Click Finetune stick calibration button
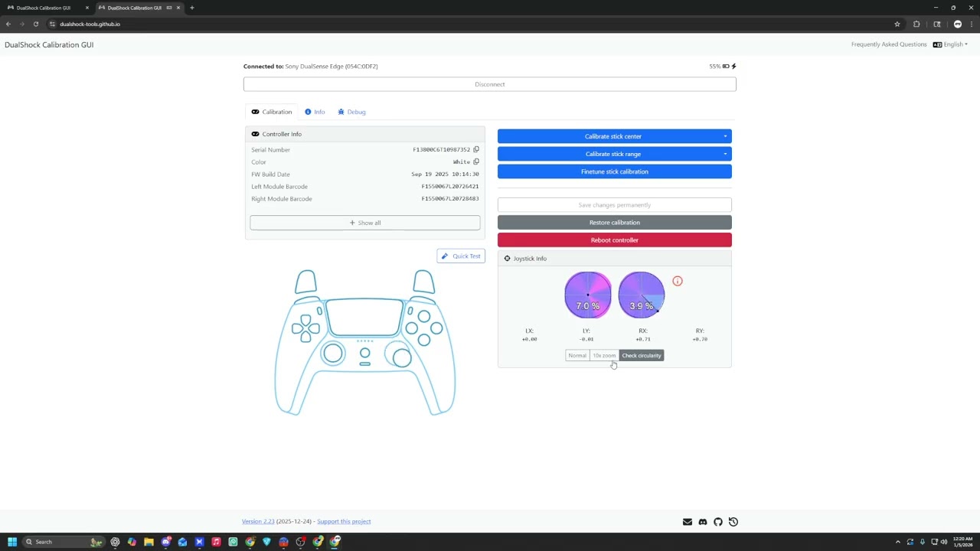Viewport: 980px width, 551px height. coord(615,171)
